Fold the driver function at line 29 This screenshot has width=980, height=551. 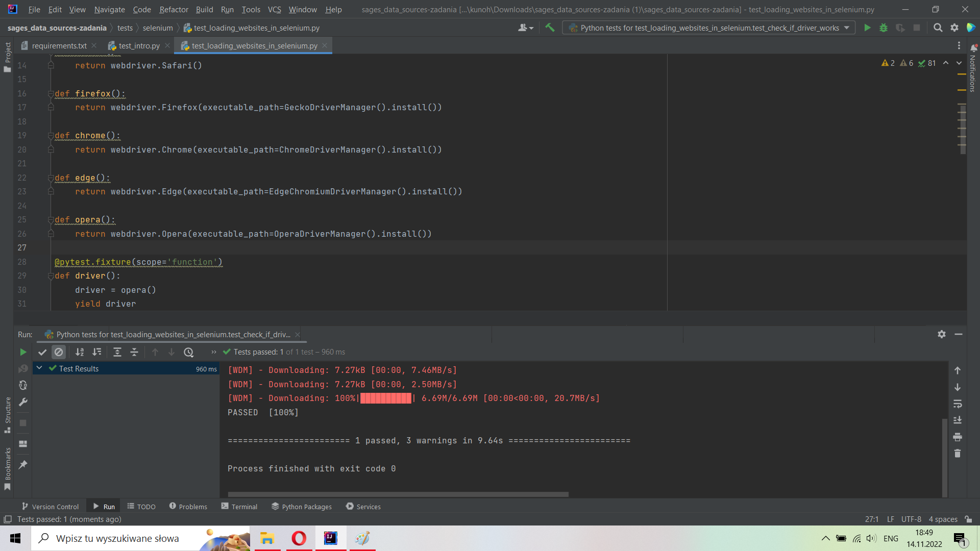[x=51, y=276]
